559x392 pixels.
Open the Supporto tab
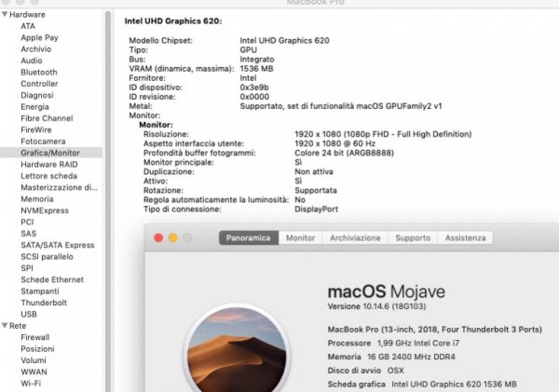pos(413,237)
